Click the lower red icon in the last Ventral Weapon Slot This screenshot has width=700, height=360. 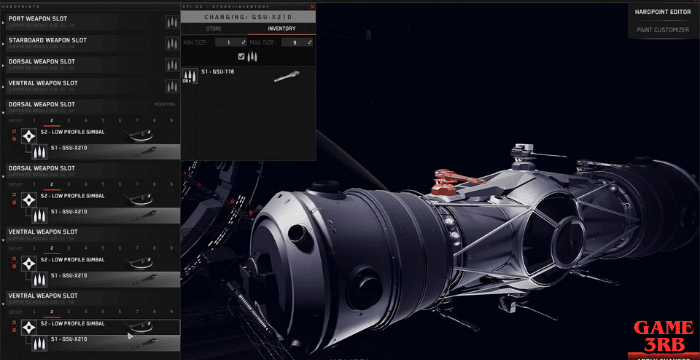point(14,330)
